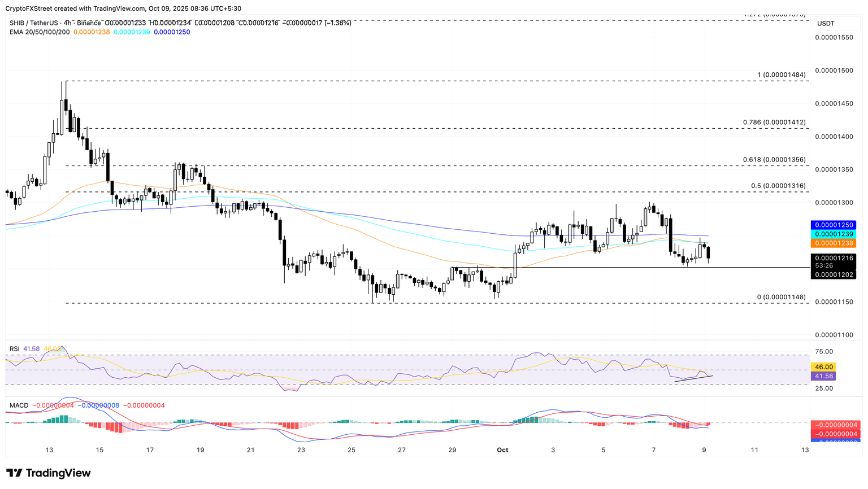This screenshot has height=489, width=868.
Task: Click the orange 0.00001238 EMA price tag
Action: (834, 243)
